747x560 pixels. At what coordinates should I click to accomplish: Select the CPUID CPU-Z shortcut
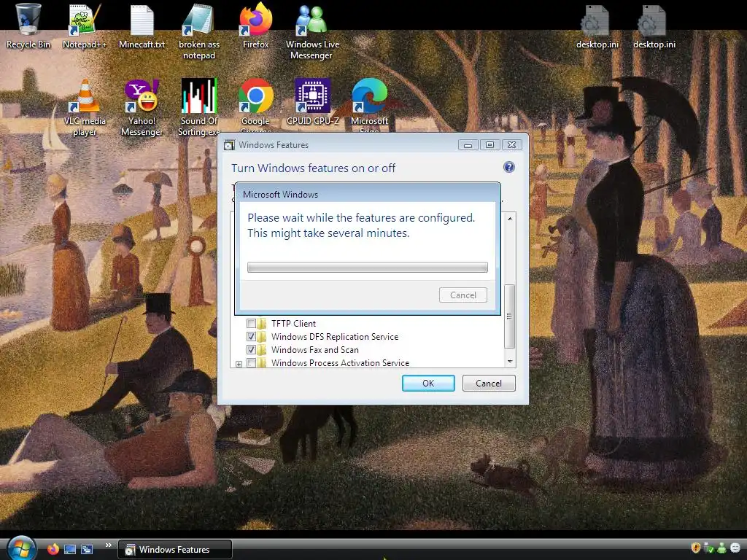point(312,102)
